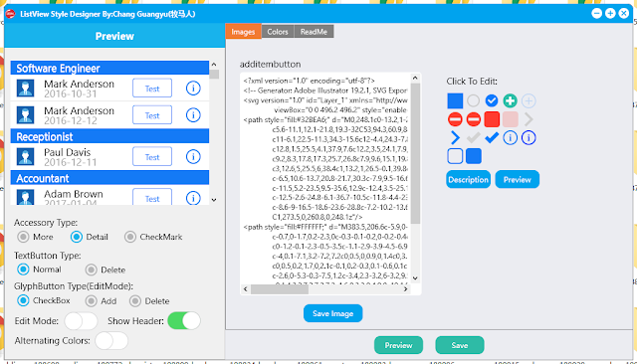Click the app logo in title bar
The height and width of the screenshot is (364, 637).
(x=11, y=14)
